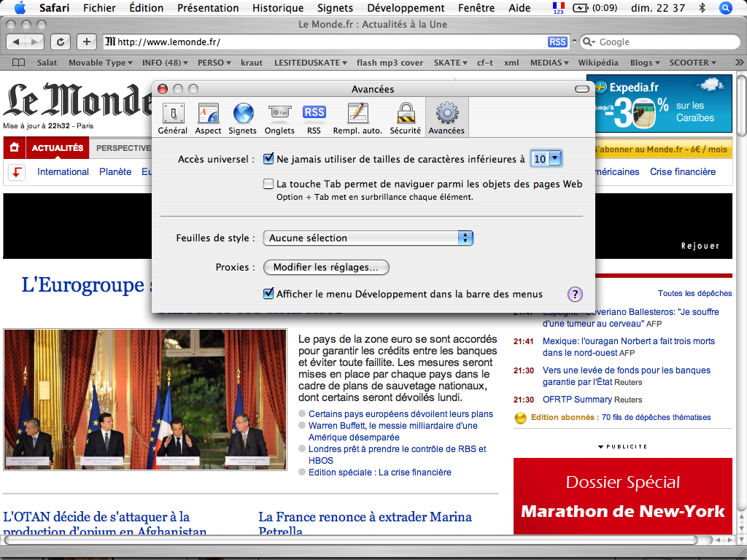Image resolution: width=747 pixels, height=560 pixels.
Task: Toggle minimum font size checkbox
Action: [x=268, y=158]
